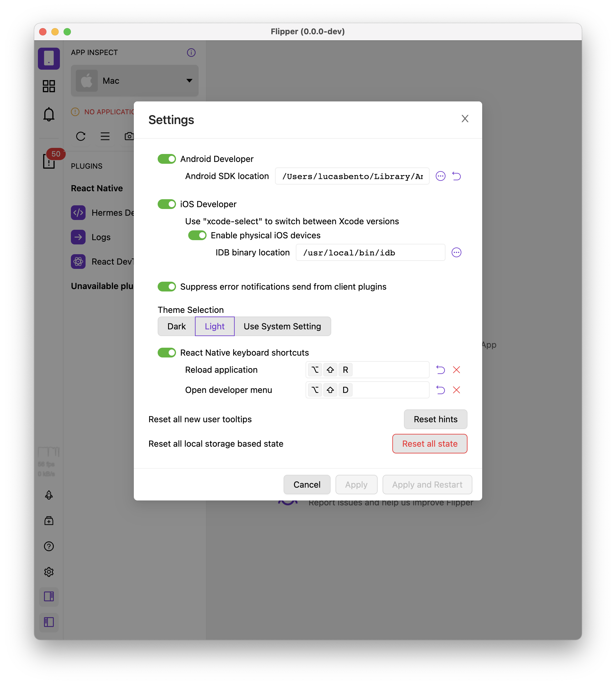Browse for IDB binary location
This screenshot has width=616, height=685.
(x=456, y=252)
